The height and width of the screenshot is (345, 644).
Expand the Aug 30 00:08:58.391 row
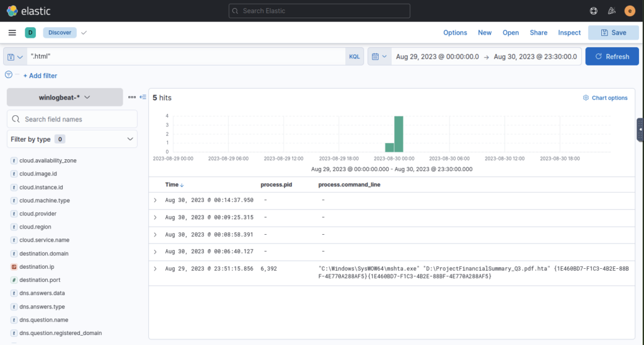pos(155,235)
